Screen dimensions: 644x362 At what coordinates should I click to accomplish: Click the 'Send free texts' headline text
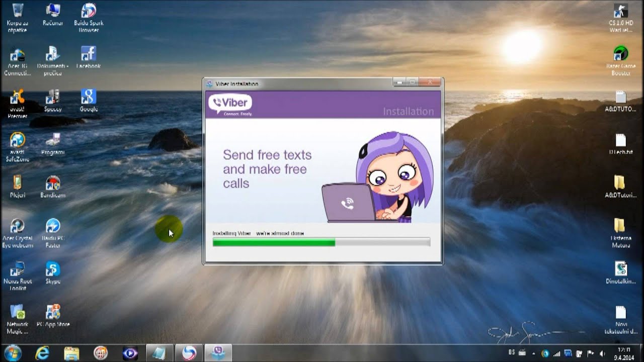click(x=267, y=169)
